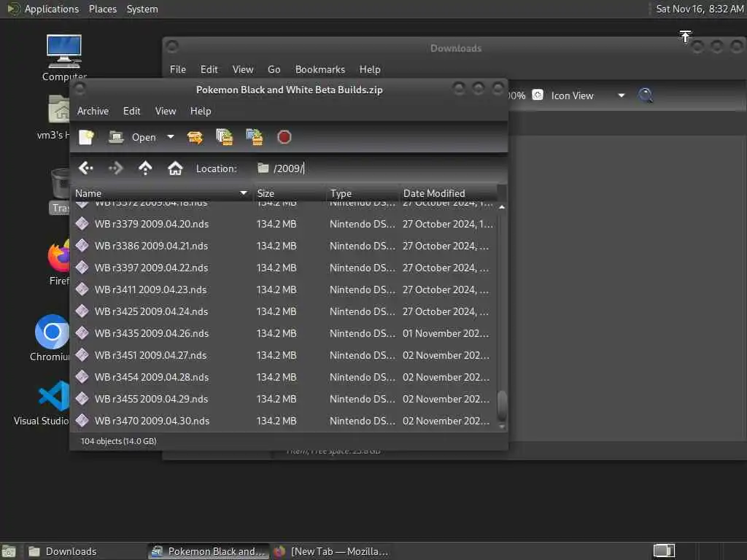This screenshot has height=560, width=747.
Task: Open the Icon View dropdown in Downloads
Action: [587, 96]
